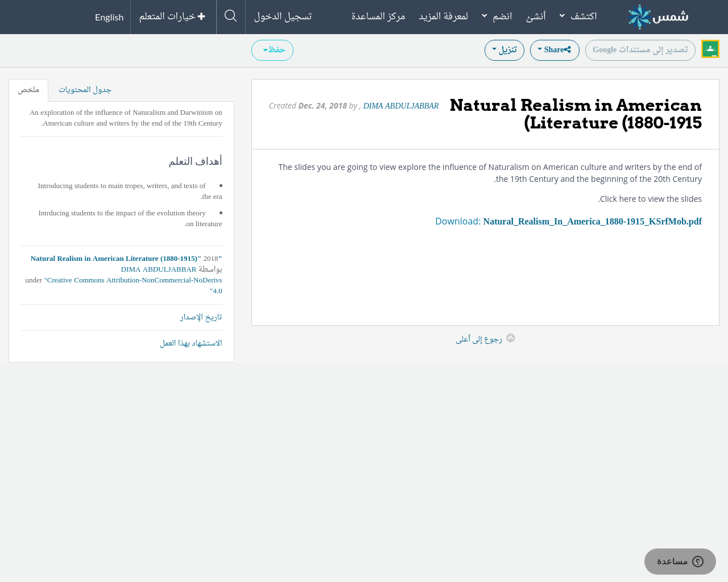Expand the انضم menu
Viewport: 728px width, 582px height.
click(497, 16)
